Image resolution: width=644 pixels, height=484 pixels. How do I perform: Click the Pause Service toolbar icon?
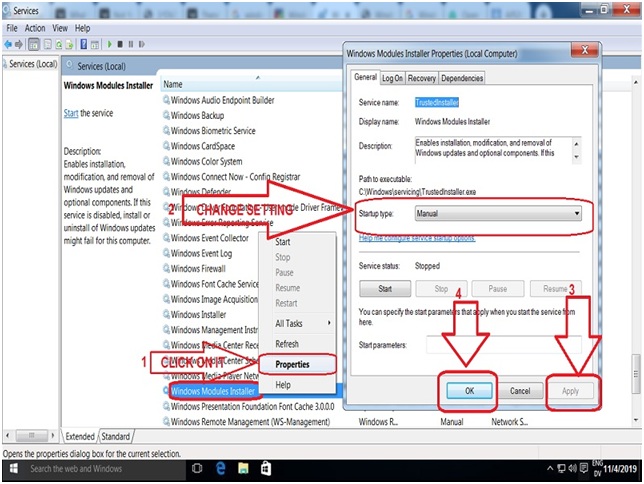pos(131,44)
